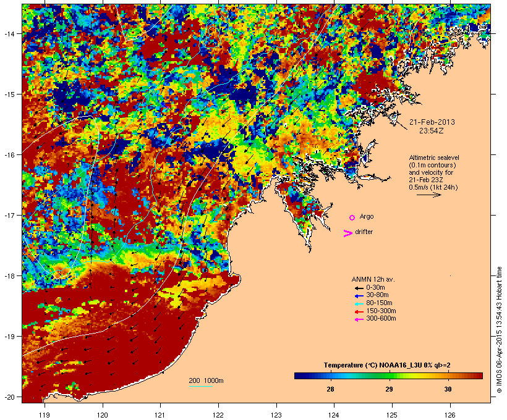Click the '0.5m/s (1kt 24h)' text
The height and width of the screenshot is (420, 507).
coord(433,187)
